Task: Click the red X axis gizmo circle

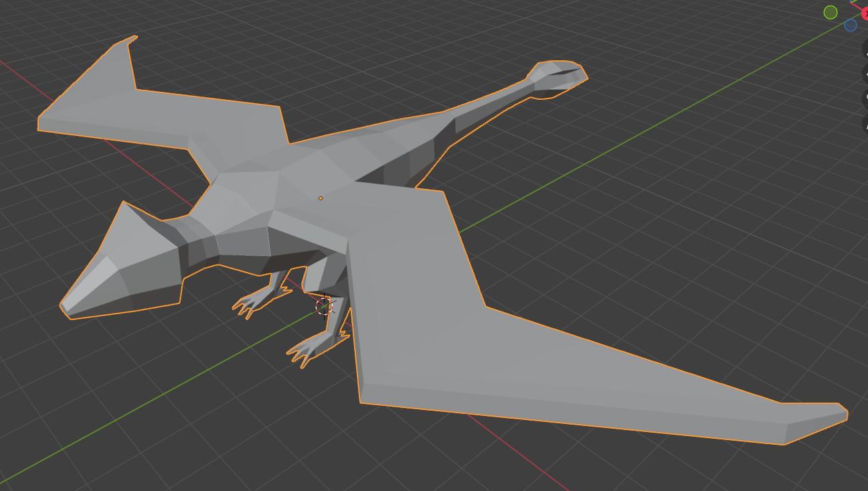Action: [x=864, y=13]
